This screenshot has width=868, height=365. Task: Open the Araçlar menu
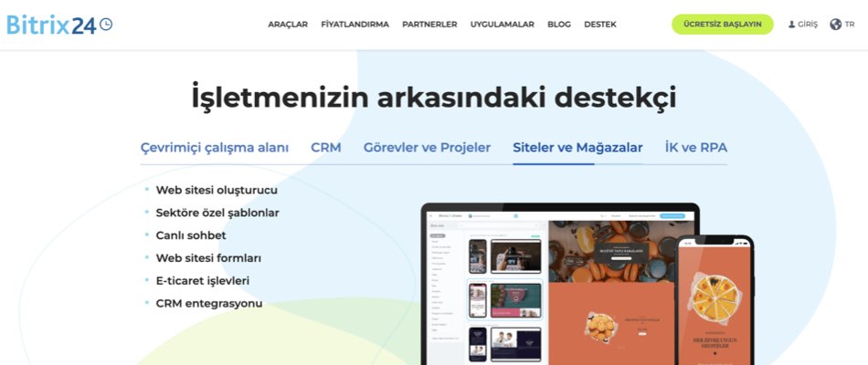click(288, 25)
